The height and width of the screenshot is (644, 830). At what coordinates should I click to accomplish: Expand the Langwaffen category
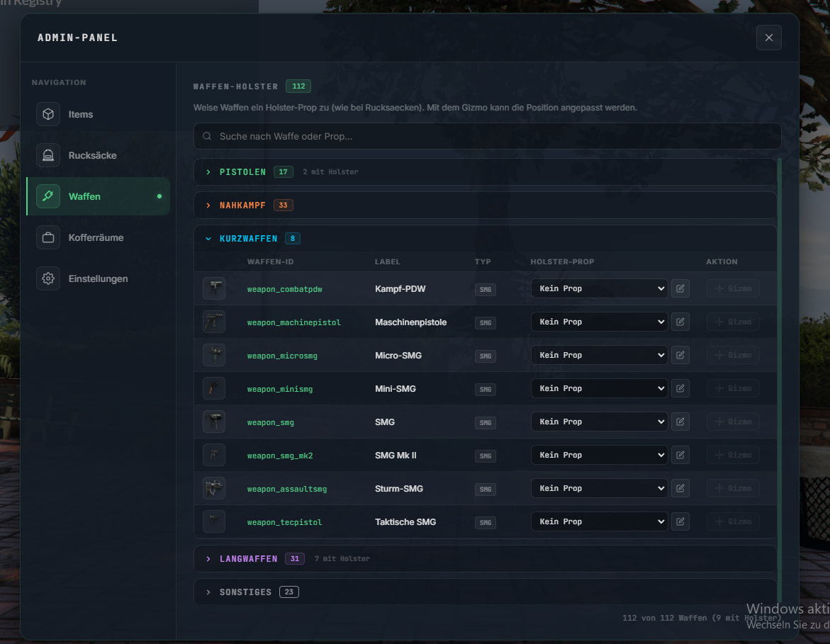tap(485, 559)
